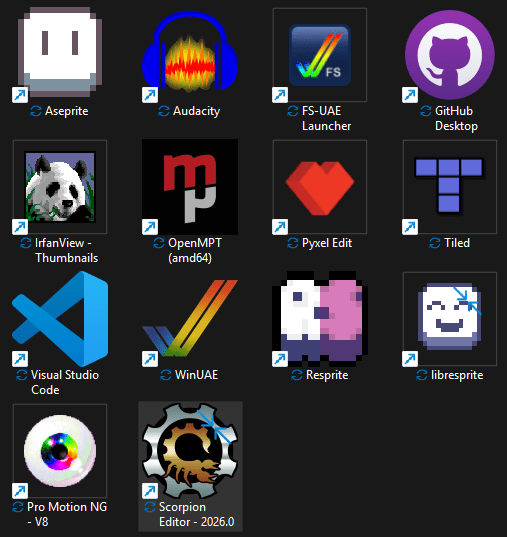The width and height of the screenshot is (507, 537).
Task: Click the sync icon beside GitHub Desktop
Action: 425,111
